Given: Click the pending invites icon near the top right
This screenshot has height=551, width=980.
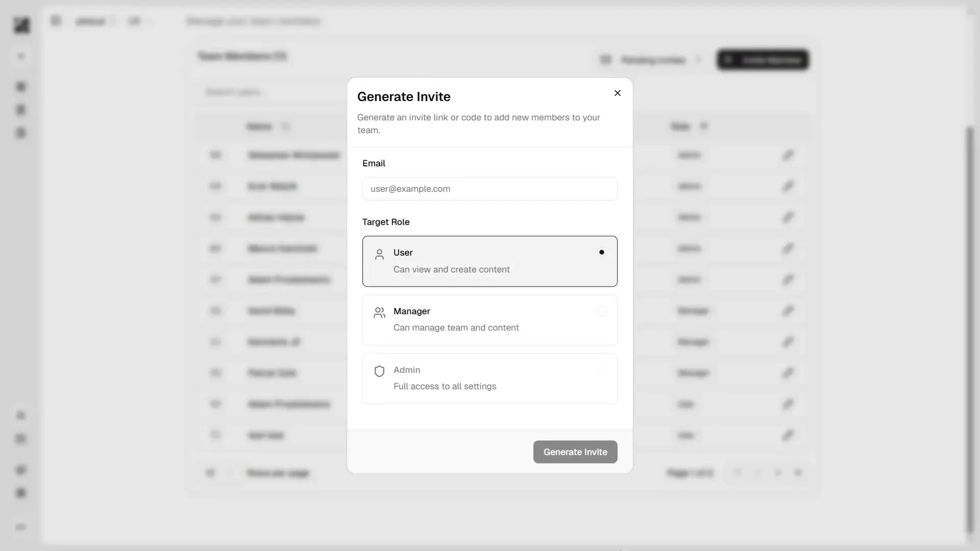Looking at the screenshot, I should pyautogui.click(x=606, y=60).
